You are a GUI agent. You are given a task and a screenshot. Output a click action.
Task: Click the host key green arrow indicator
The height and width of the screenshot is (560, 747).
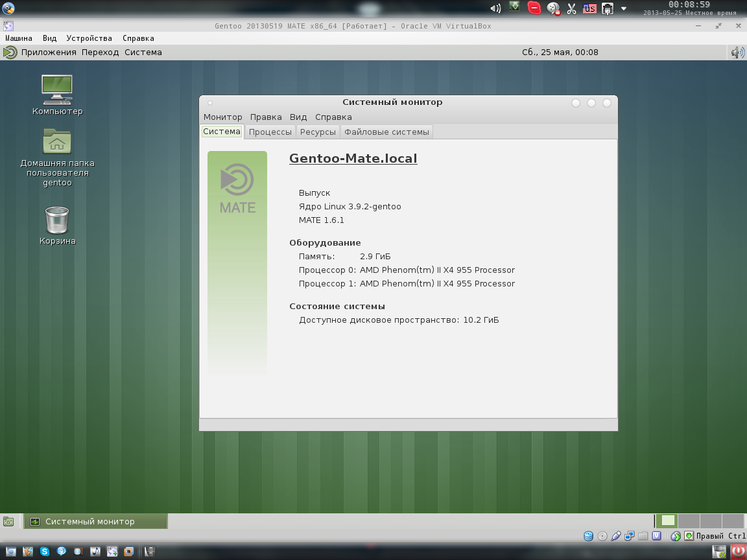[689, 536]
